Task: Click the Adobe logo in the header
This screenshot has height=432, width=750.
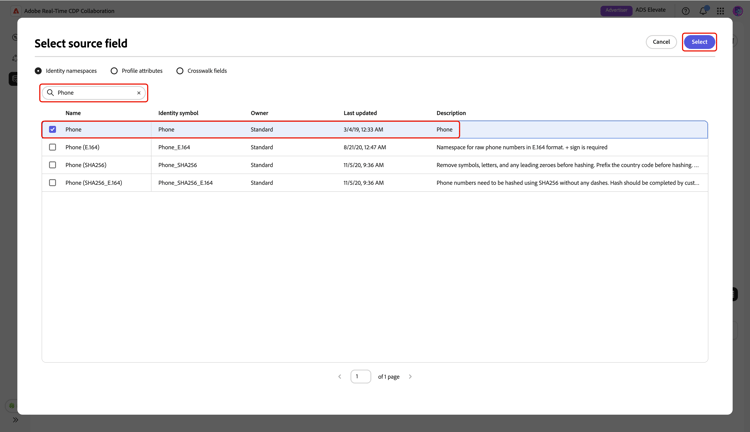Action: click(x=16, y=11)
